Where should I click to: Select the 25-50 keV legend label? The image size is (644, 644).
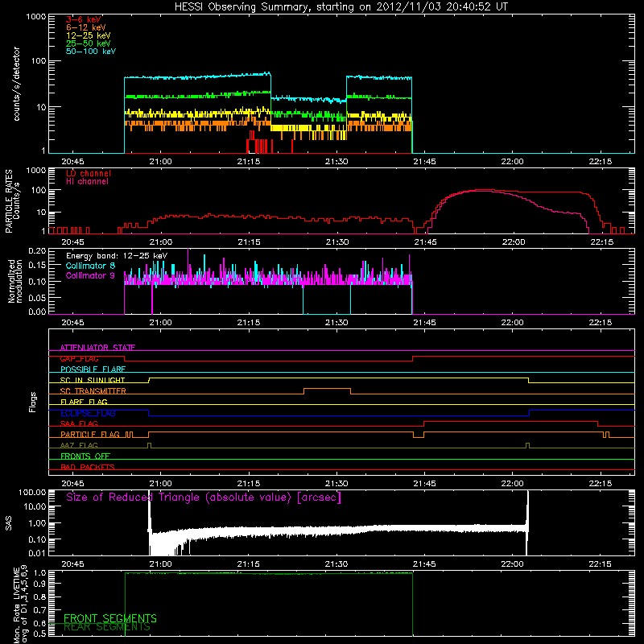click(89, 43)
